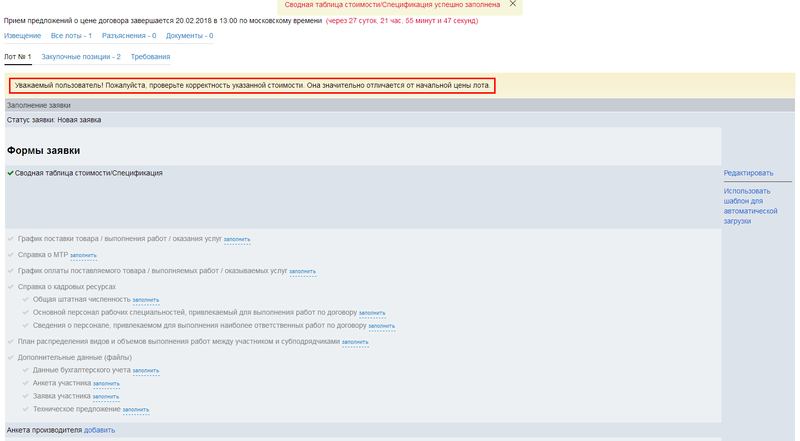Use template for automatic upload link
Screen dimensions: 800x441
750,206
